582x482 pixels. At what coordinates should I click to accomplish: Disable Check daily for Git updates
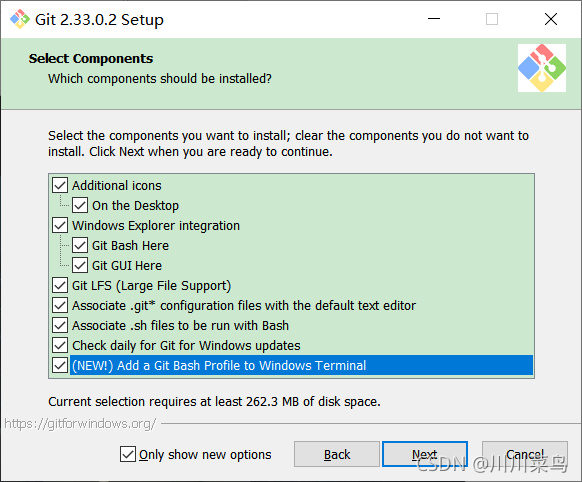(60, 345)
